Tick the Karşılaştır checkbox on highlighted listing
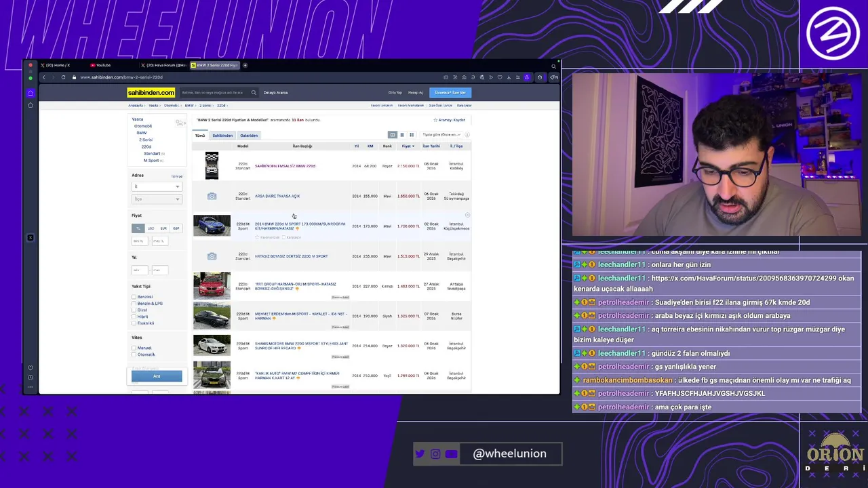The width and height of the screenshot is (868, 488). tap(284, 238)
